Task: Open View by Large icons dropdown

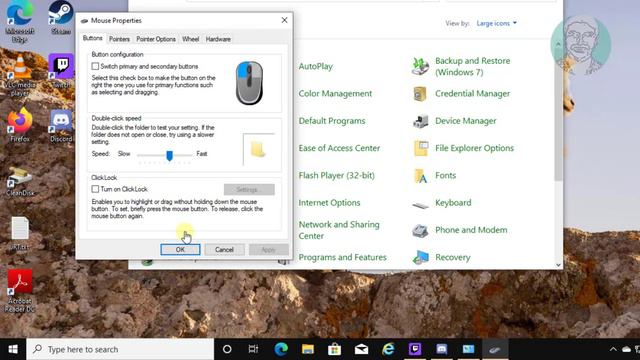Action: tap(496, 23)
